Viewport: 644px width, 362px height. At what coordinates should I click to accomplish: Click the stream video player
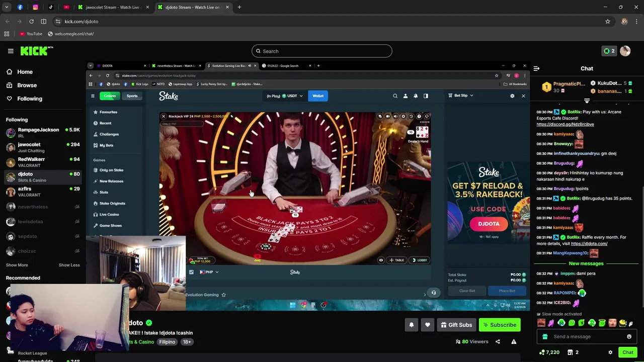[x=308, y=185]
